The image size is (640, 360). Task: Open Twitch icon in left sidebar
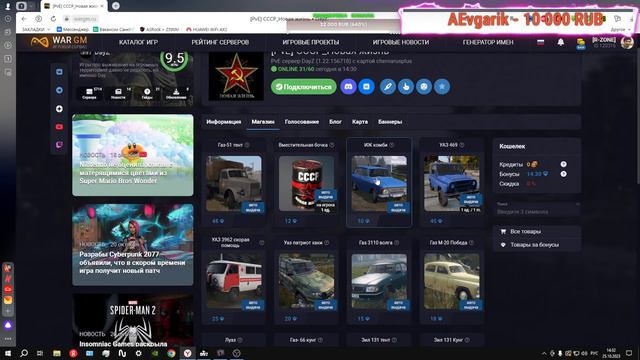click(59, 145)
